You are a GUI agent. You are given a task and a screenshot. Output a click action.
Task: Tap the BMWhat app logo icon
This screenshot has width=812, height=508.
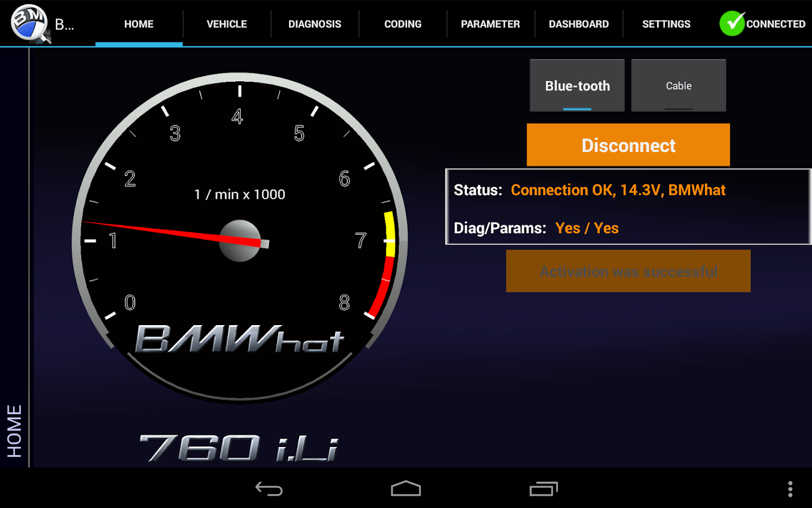pyautogui.click(x=30, y=24)
